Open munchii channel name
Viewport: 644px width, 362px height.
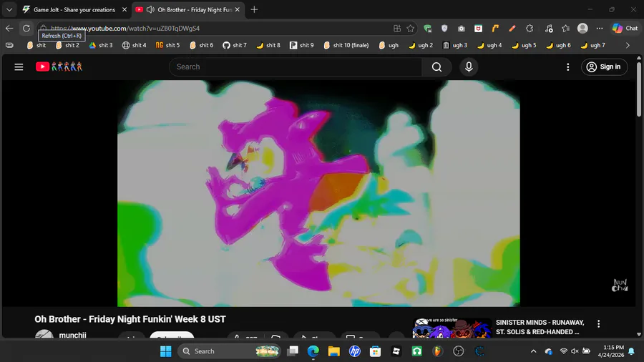coord(73,335)
